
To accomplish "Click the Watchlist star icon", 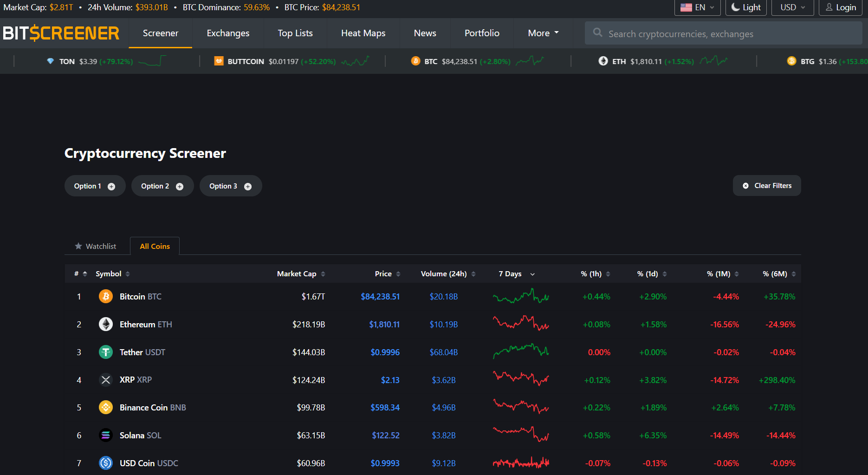I will 78,246.
